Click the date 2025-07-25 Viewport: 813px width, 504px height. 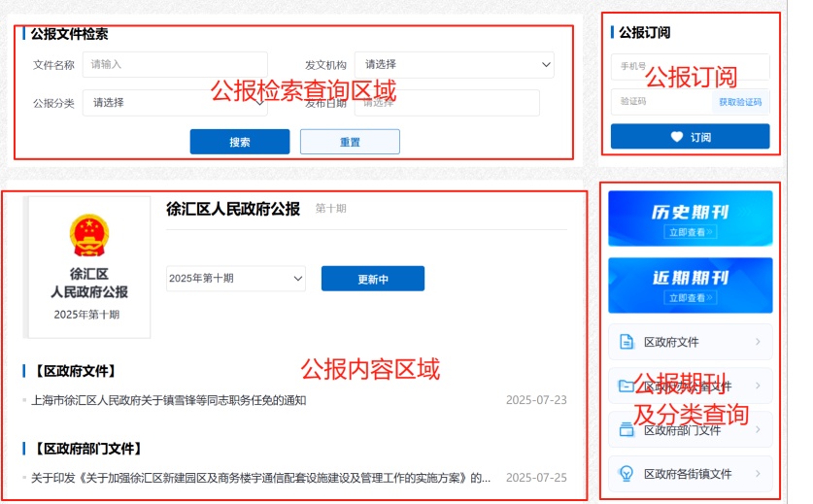coord(536,478)
